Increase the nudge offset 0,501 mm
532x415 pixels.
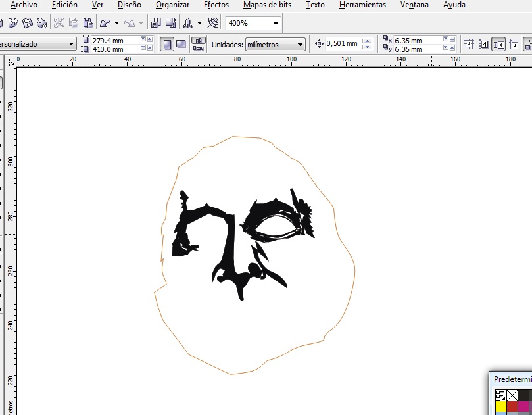pyautogui.click(x=367, y=41)
